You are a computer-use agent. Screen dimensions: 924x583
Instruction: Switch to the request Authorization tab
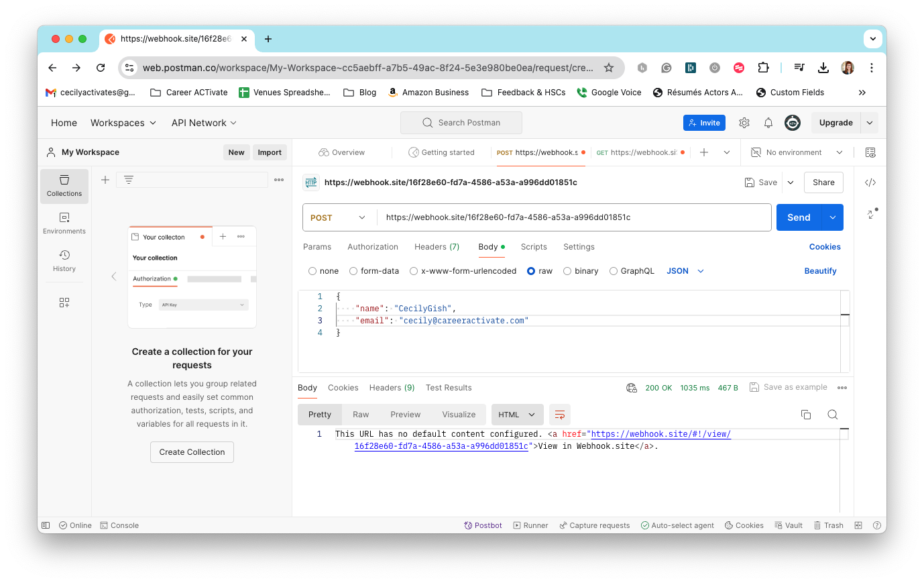click(373, 247)
